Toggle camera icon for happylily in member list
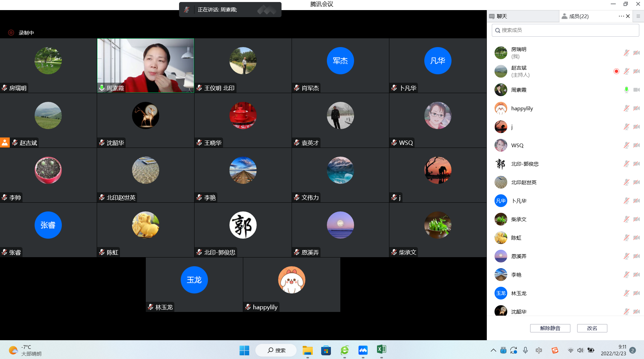The width and height of the screenshot is (644, 359). 636,108
